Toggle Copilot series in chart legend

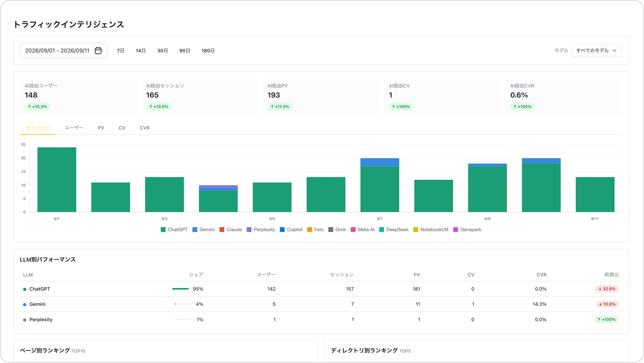291,230
